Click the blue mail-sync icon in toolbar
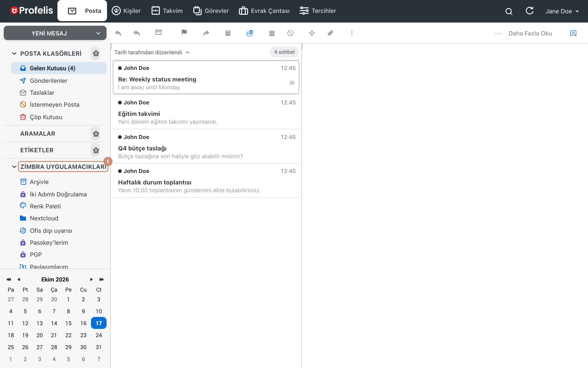This screenshot has width=588, height=368. click(250, 33)
